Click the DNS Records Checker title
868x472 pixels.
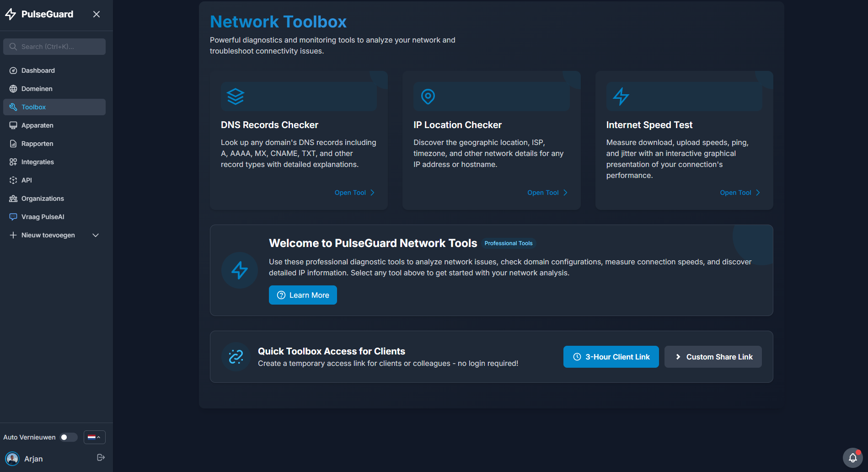coord(269,125)
